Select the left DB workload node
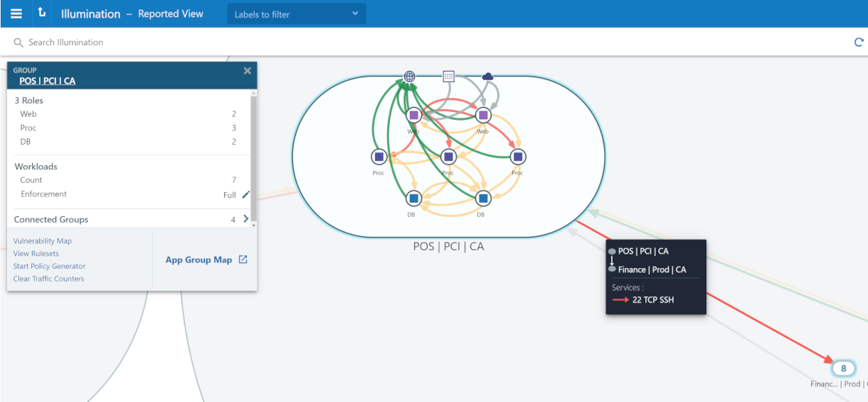The image size is (868, 402). click(413, 198)
